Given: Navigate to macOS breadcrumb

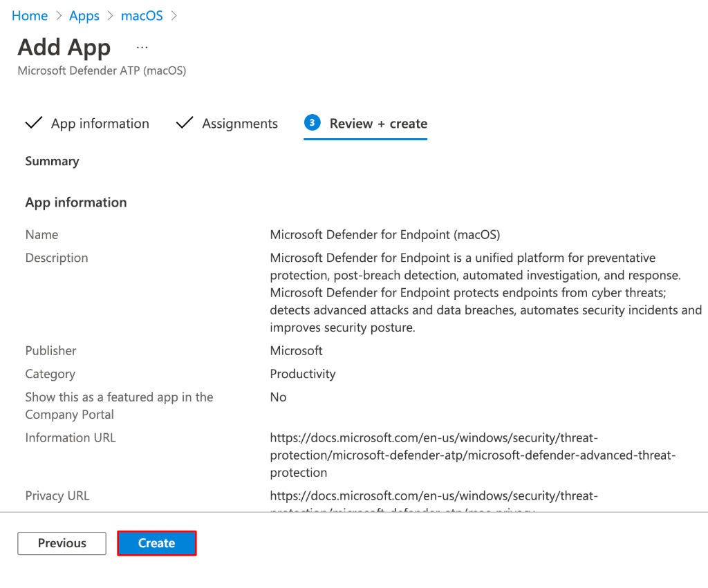Looking at the screenshot, I should click(142, 16).
